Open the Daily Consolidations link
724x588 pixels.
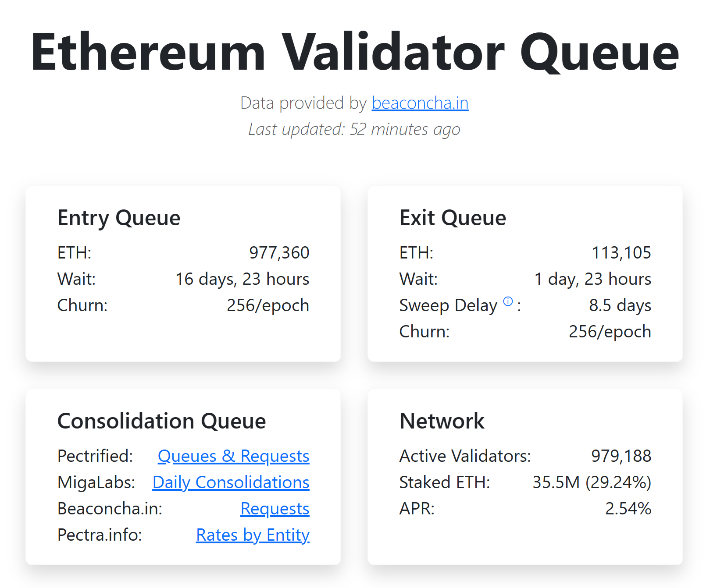231,482
